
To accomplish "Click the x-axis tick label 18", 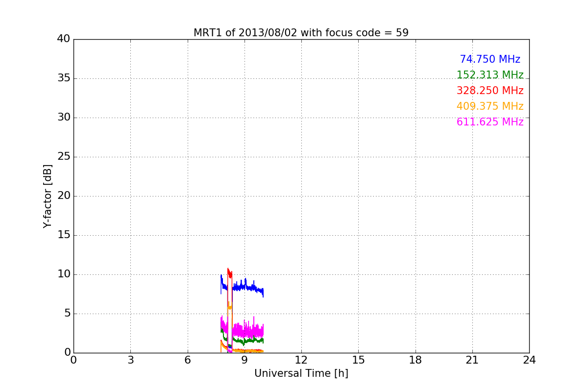I will click(x=416, y=360).
